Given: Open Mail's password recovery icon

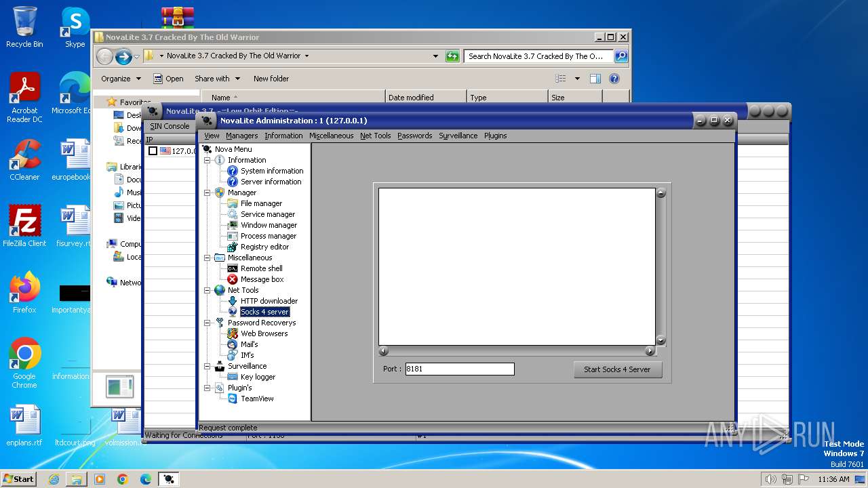Looking at the screenshot, I should (233, 344).
